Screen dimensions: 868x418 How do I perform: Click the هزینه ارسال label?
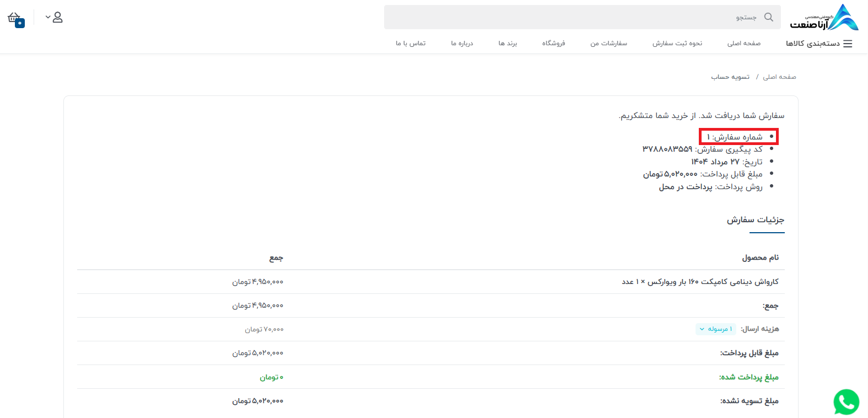coord(759,329)
